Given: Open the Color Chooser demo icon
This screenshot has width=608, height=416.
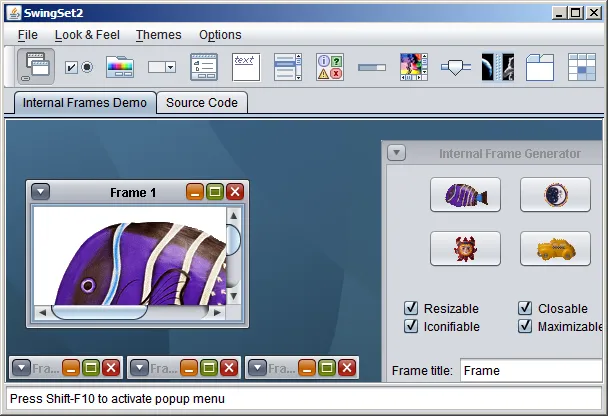Looking at the screenshot, I should tap(120, 67).
